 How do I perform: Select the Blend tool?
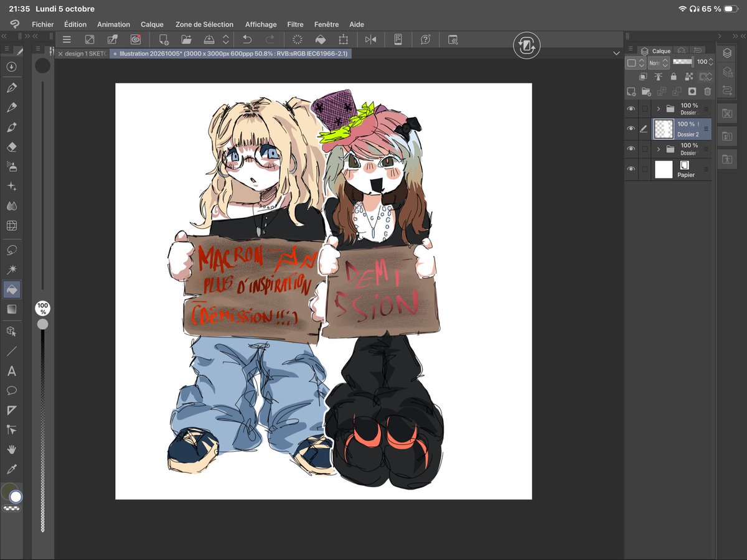[x=11, y=206]
